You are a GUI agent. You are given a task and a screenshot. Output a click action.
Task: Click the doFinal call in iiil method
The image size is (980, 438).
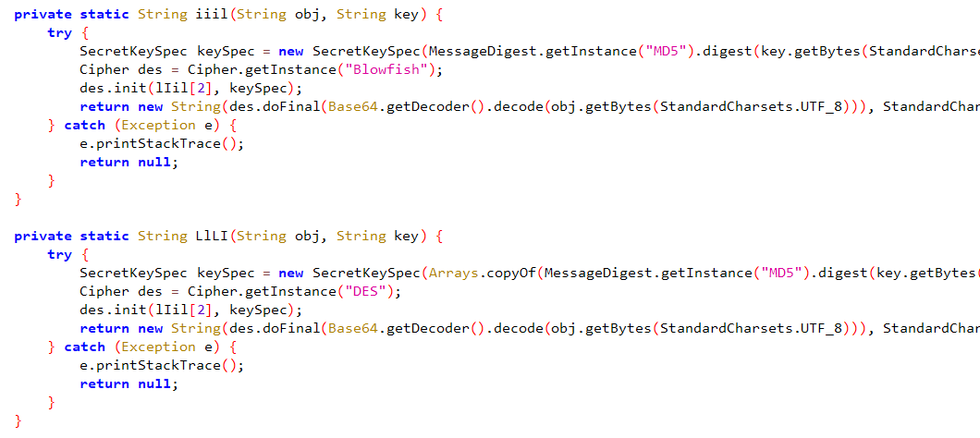coord(290,107)
